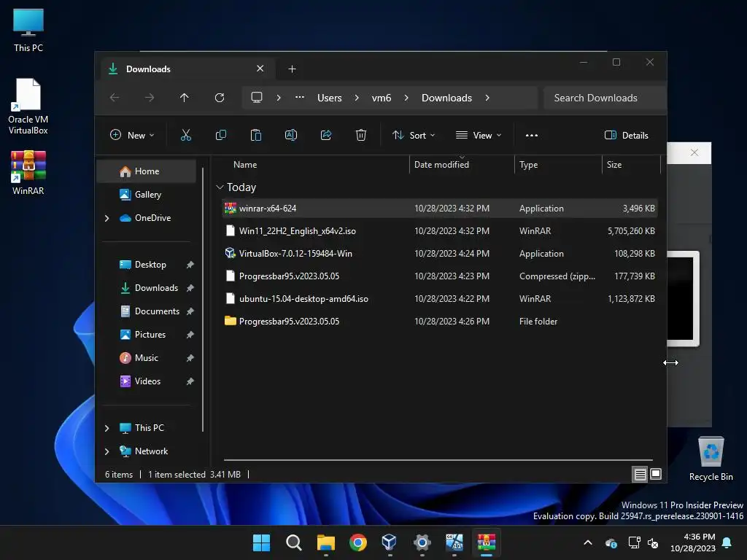
Task: Click the monitor icon in address bar
Action: click(257, 98)
